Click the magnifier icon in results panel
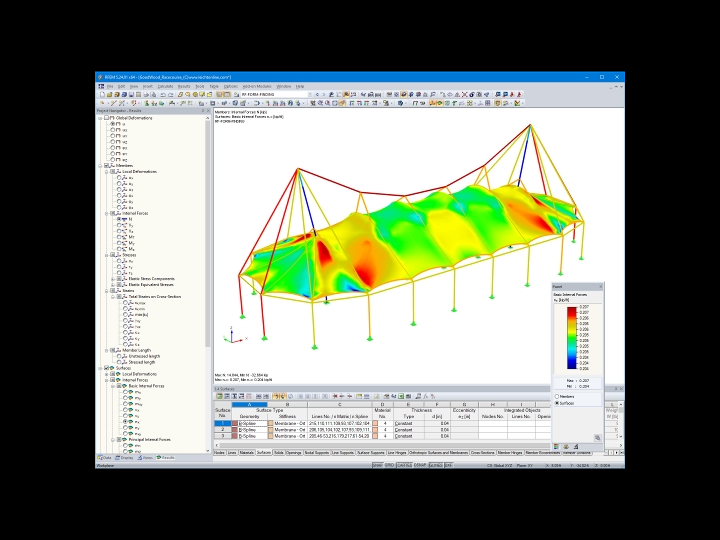 (597, 438)
